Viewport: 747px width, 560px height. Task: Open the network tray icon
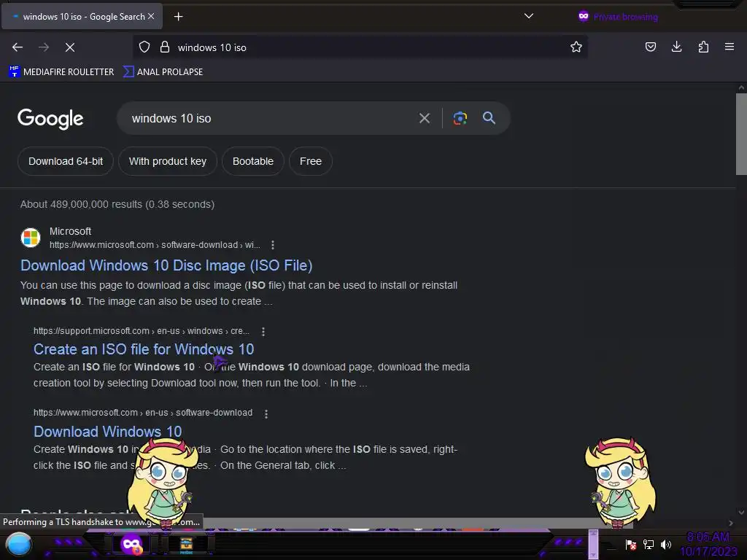(x=649, y=544)
